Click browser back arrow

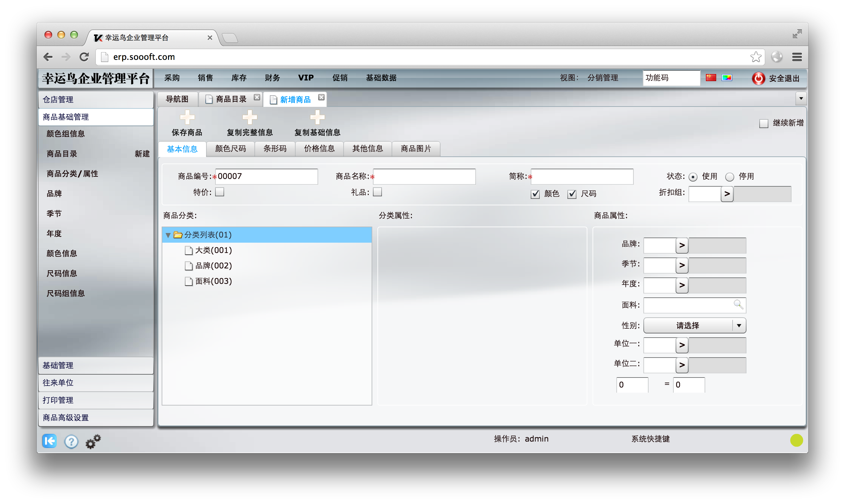pyautogui.click(x=48, y=57)
